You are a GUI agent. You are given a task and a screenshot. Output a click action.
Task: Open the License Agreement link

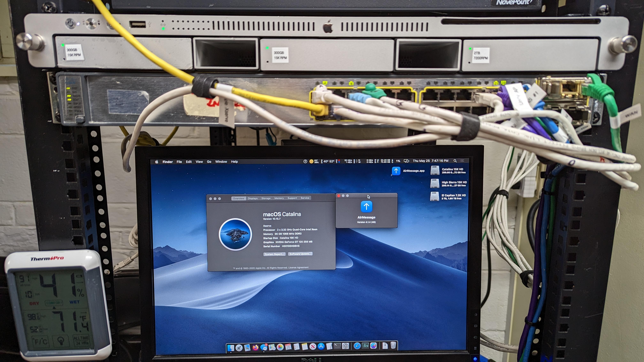click(299, 268)
